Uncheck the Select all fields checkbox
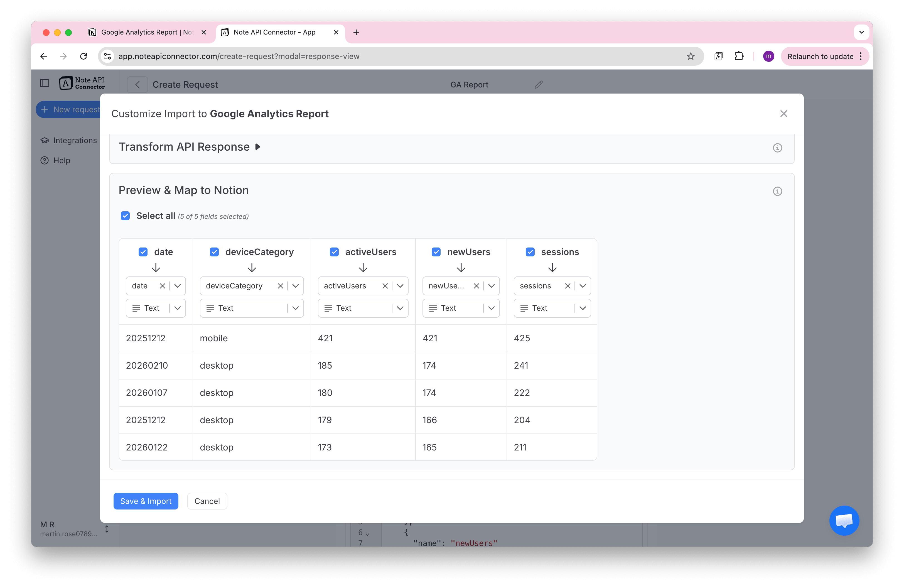Image resolution: width=904 pixels, height=588 pixels. point(125,216)
